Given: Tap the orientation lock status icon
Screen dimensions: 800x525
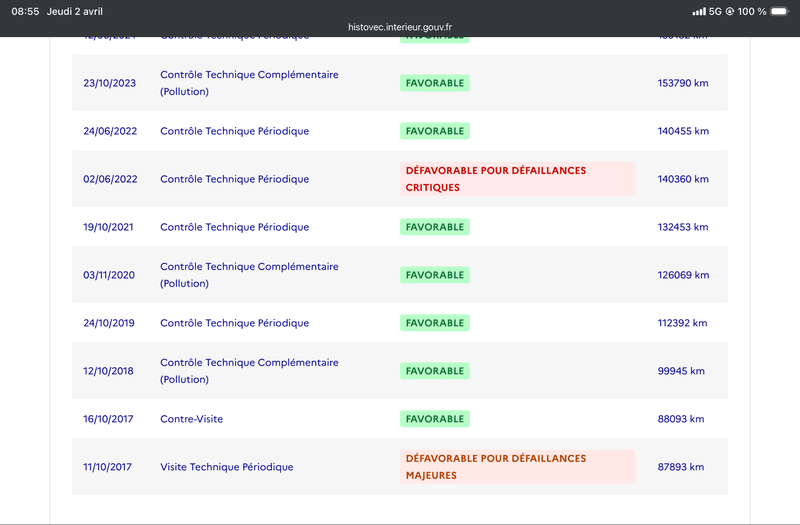Looking at the screenshot, I should pos(730,11).
